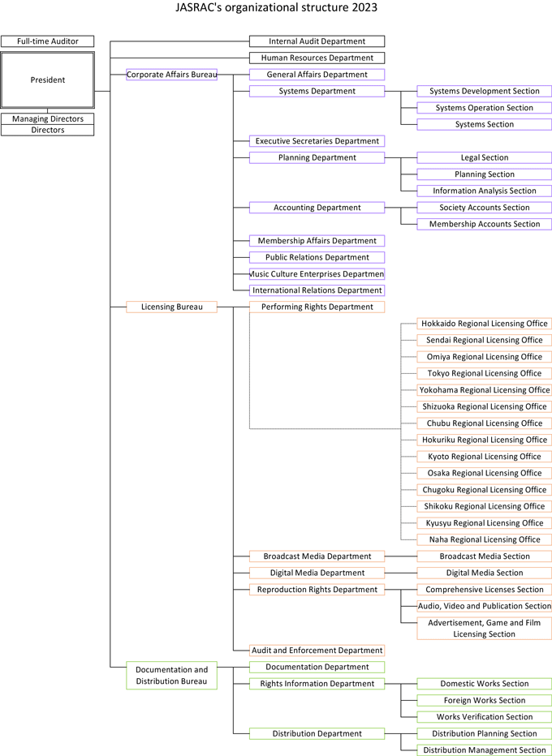The image size is (552, 756).
Task: Select Advertisement, Game and Film Licensing Section
Action: click(485, 629)
